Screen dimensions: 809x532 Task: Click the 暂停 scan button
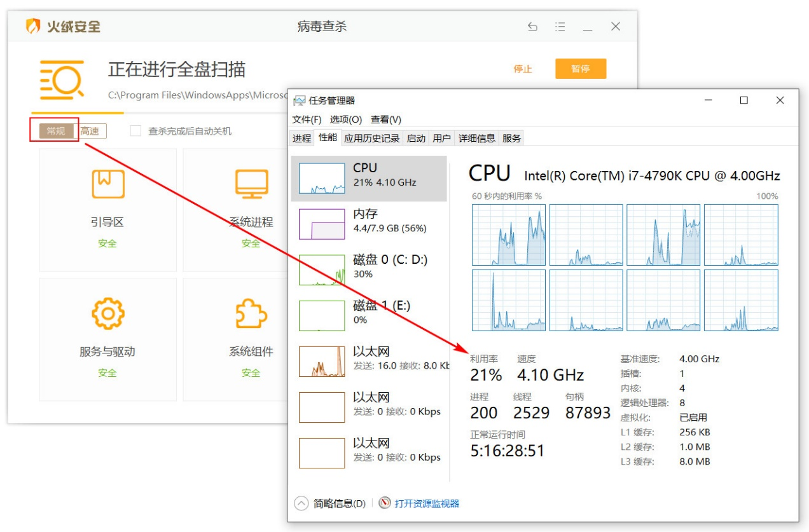tap(580, 69)
